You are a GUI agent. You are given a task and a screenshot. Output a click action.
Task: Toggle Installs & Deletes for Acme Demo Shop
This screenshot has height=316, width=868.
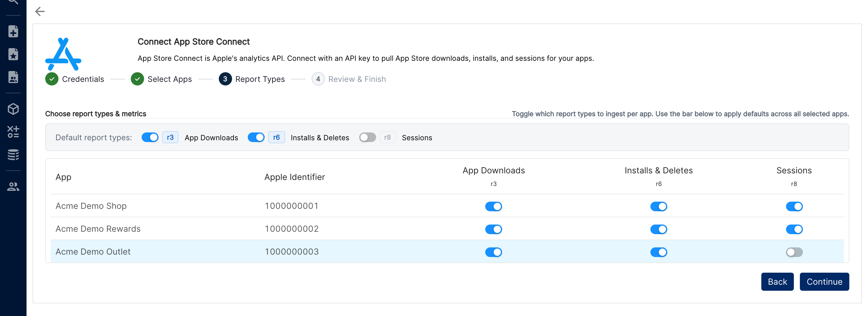click(659, 206)
